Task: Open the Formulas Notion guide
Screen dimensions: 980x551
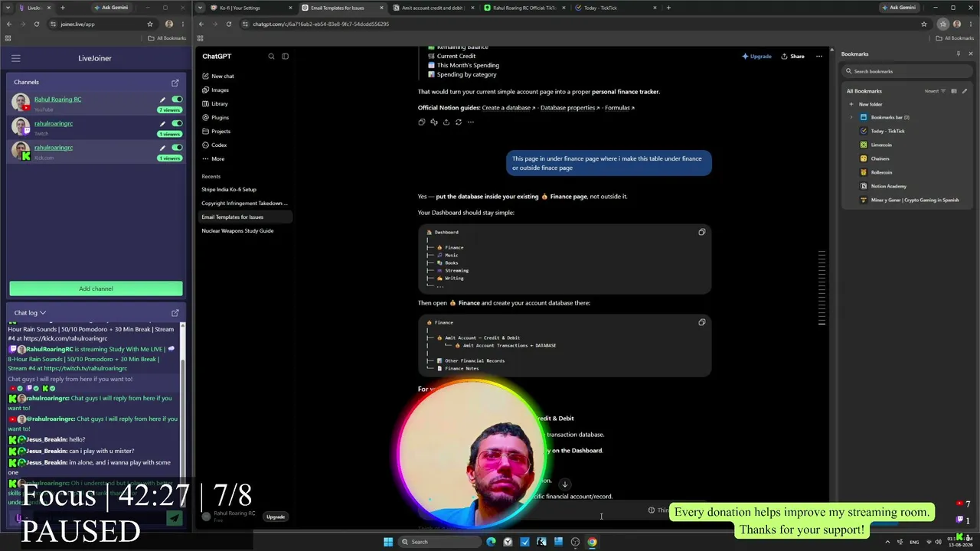Action: point(619,108)
